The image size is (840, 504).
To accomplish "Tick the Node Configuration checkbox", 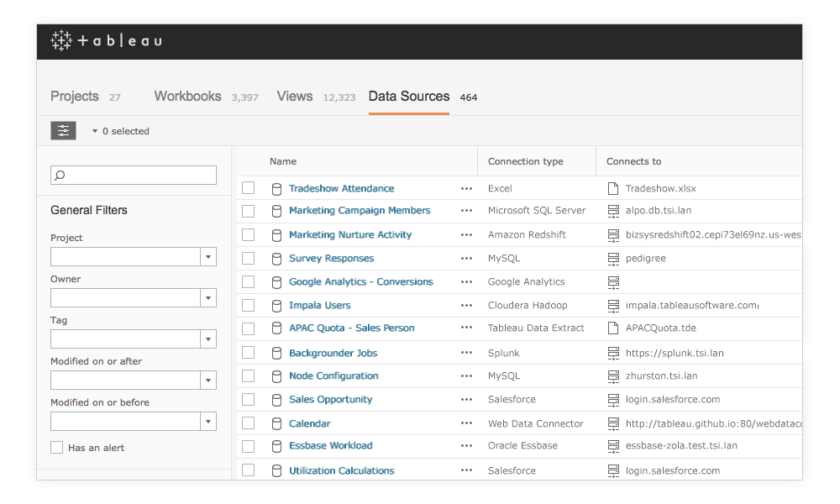I will pos(248,376).
